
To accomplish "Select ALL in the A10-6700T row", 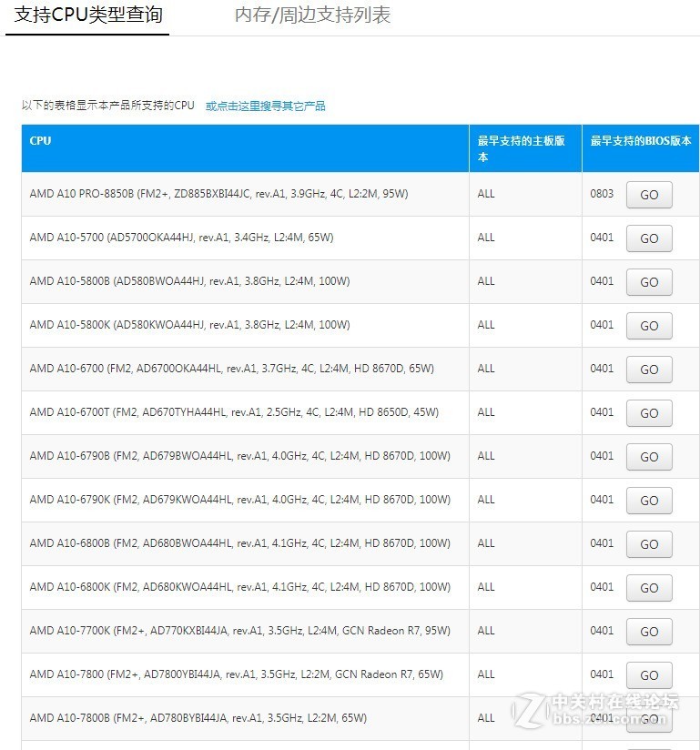I will point(486,411).
